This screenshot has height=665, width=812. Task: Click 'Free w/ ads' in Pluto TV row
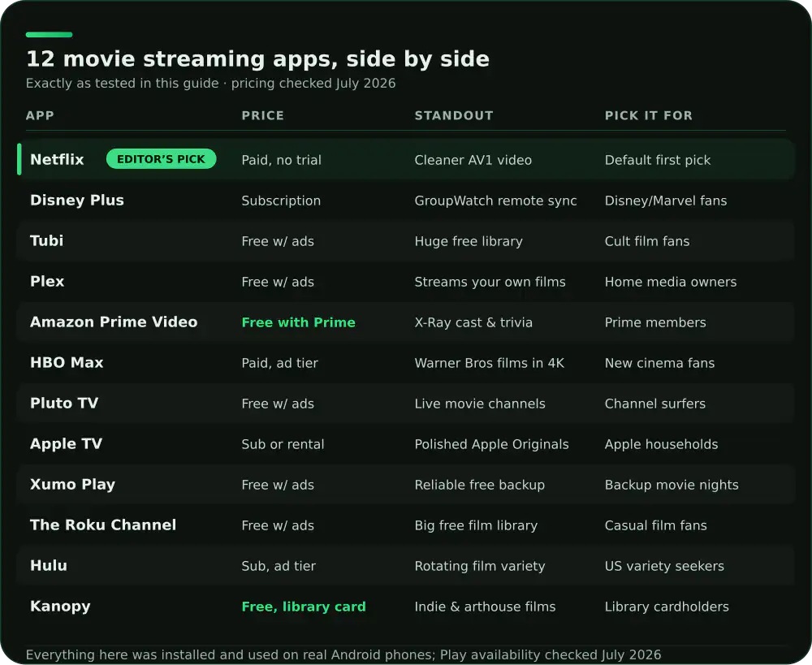coord(278,404)
